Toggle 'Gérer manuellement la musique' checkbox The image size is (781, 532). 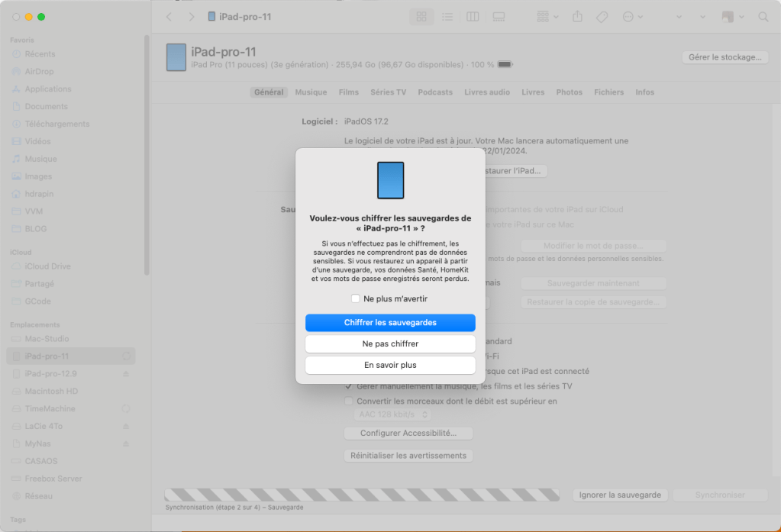point(349,386)
